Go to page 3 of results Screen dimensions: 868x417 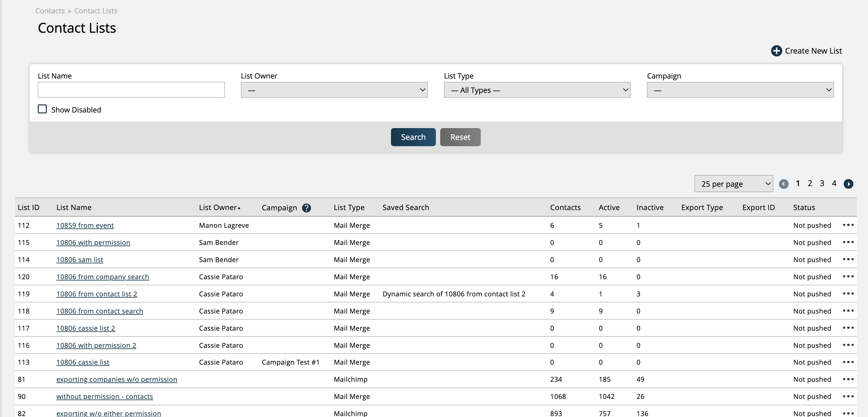point(822,184)
